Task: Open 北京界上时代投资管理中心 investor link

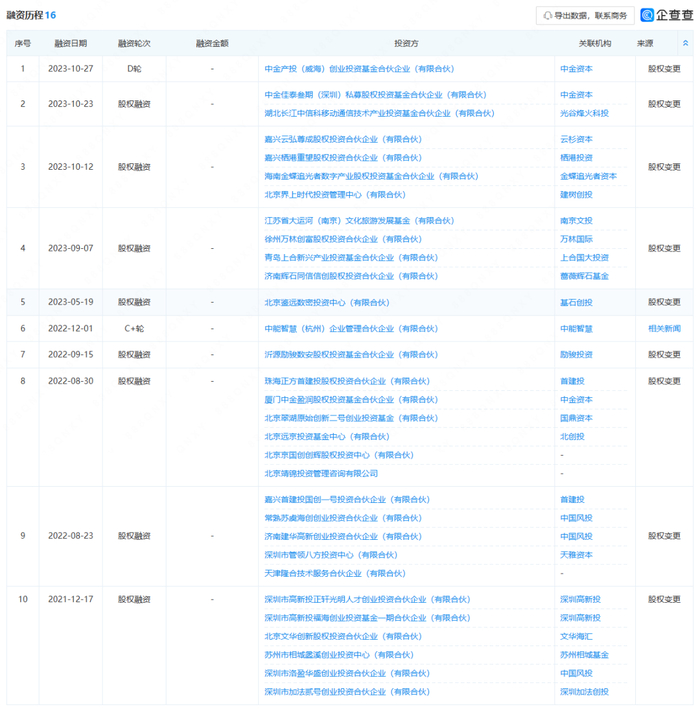Action: tap(335, 194)
